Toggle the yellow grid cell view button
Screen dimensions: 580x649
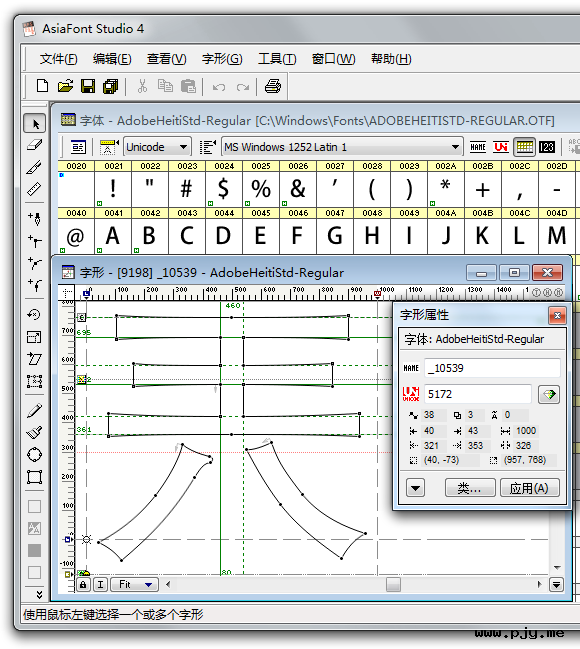coord(525,147)
